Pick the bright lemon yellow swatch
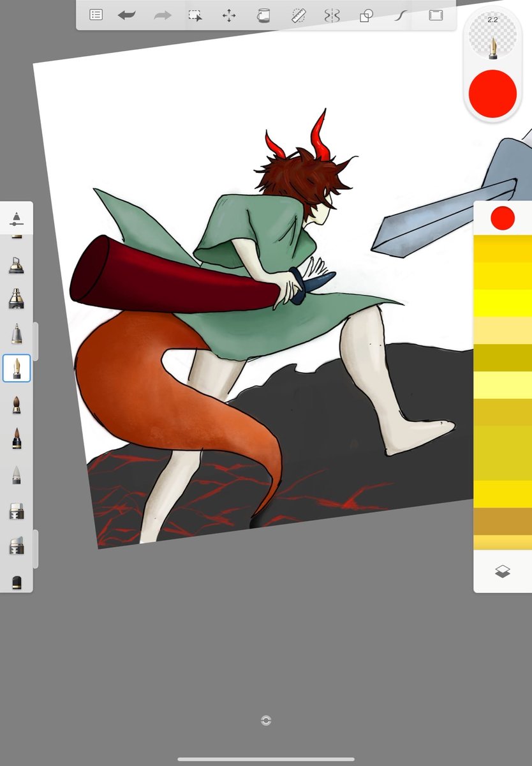 [503, 303]
